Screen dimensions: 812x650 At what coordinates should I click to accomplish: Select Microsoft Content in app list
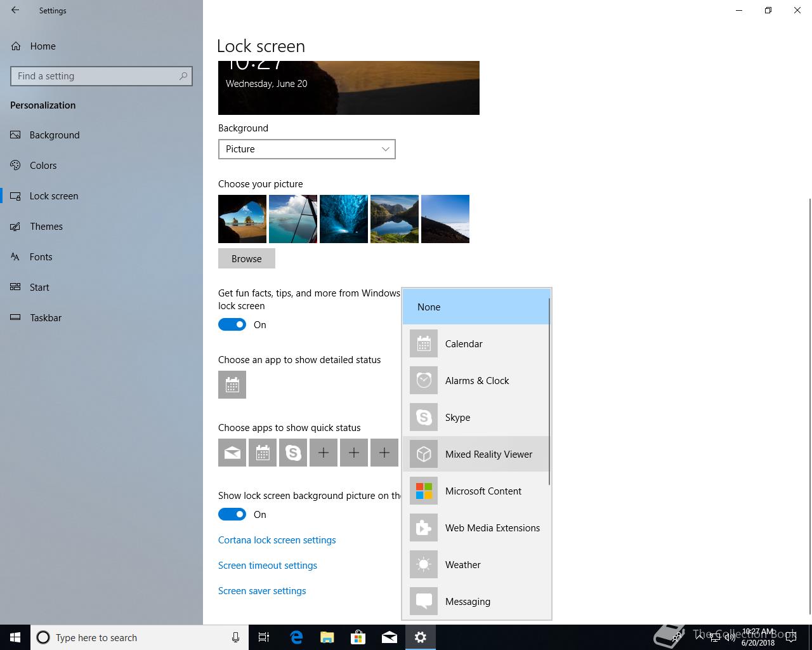tap(476, 491)
